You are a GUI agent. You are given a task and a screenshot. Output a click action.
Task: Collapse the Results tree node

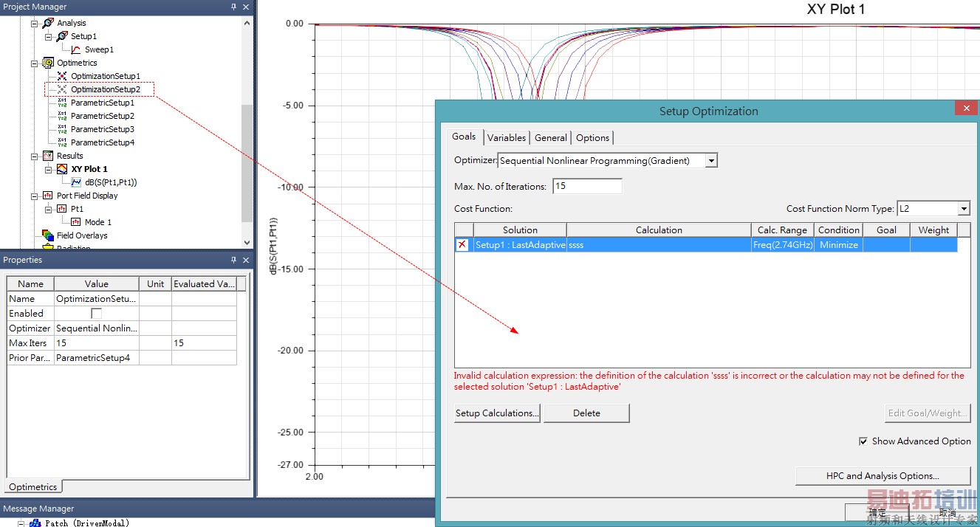click(x=34, y=156)
